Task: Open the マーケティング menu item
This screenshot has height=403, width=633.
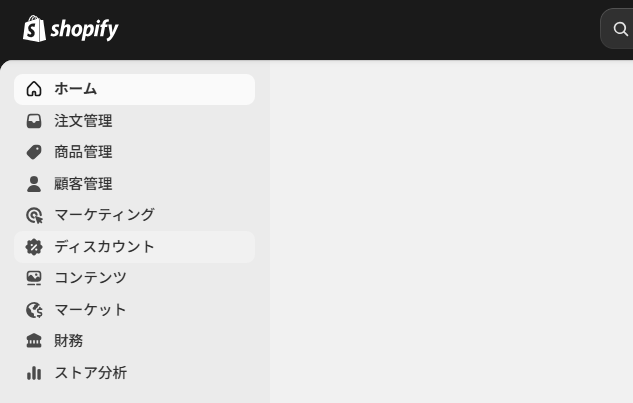Action: click(104, 215)
